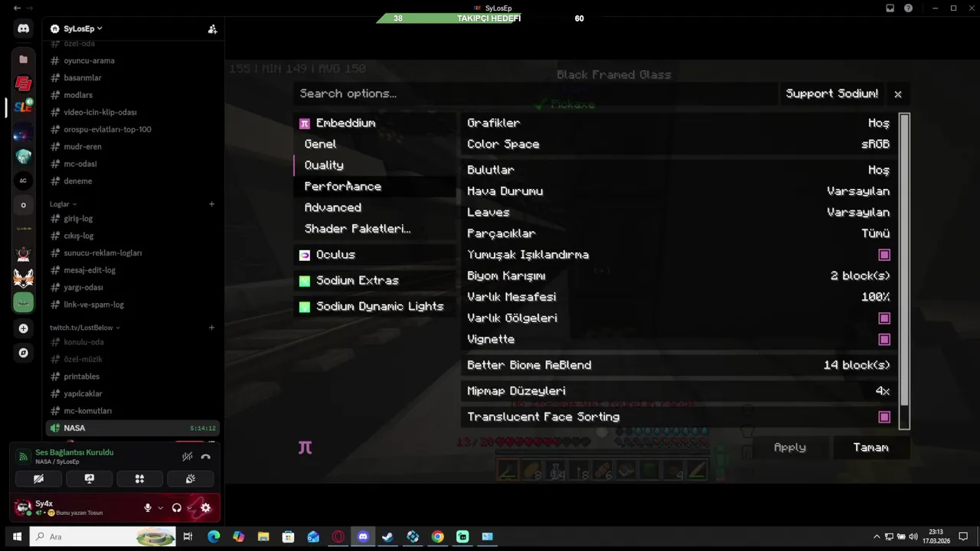Create channel in twitch.tv/LostBelow category
Image resolution: width=980 pixels, height=551 pixels.
[211, 328]
